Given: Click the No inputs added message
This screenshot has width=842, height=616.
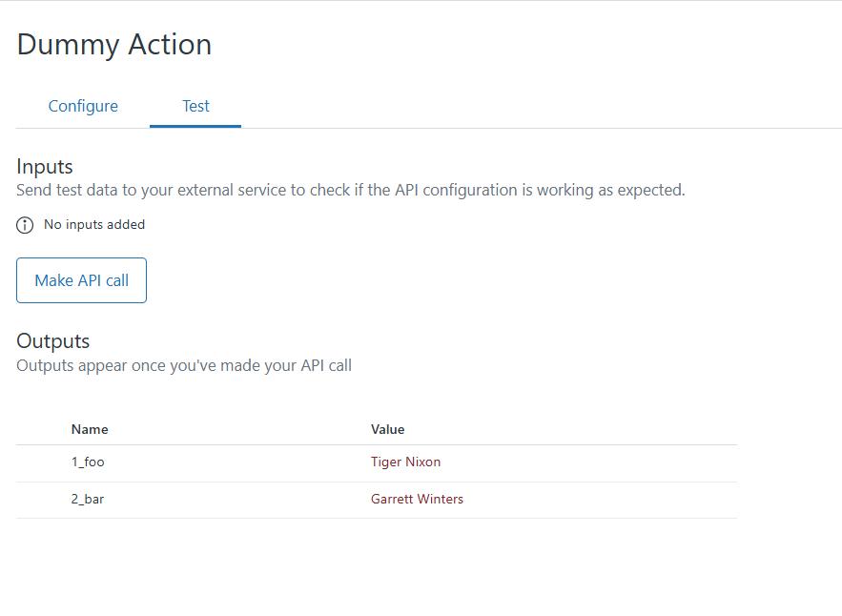Looking at the screenshot, I should (x=94, y=225).
